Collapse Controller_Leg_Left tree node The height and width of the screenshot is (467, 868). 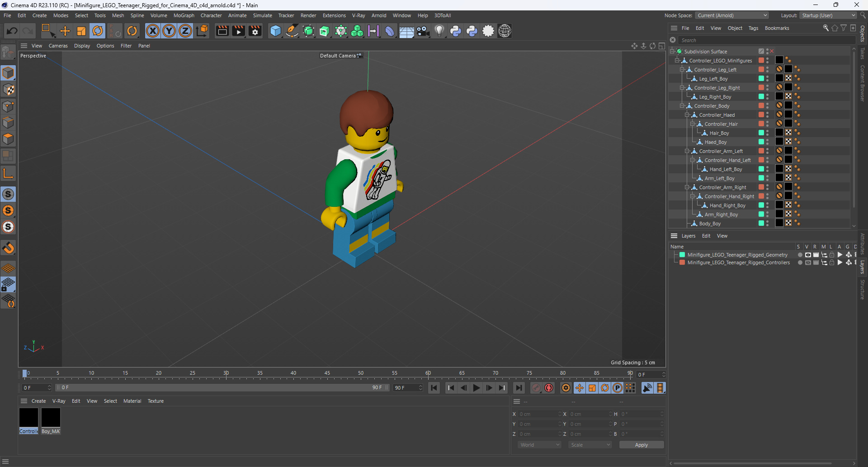[682, 70]
